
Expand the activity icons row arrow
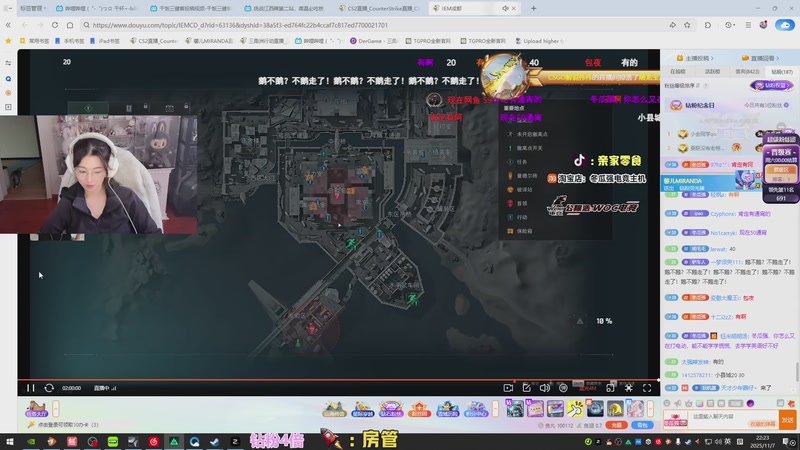[495, 409]
